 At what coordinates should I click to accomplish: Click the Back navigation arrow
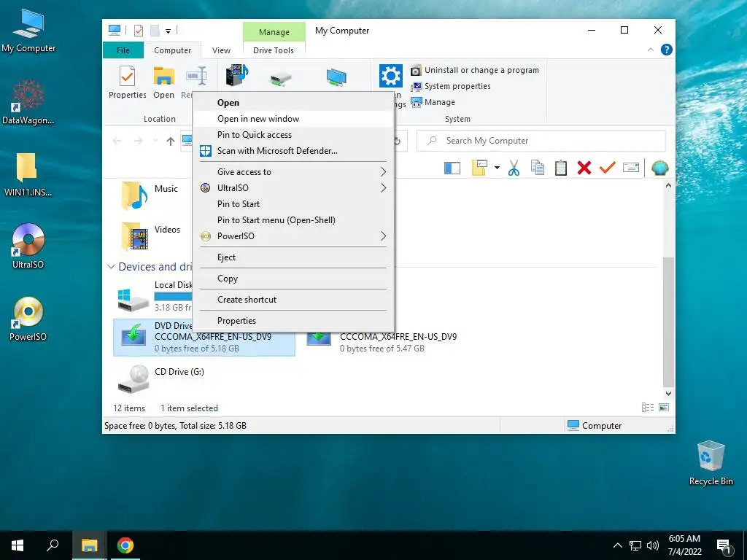[x=117, y=141]
